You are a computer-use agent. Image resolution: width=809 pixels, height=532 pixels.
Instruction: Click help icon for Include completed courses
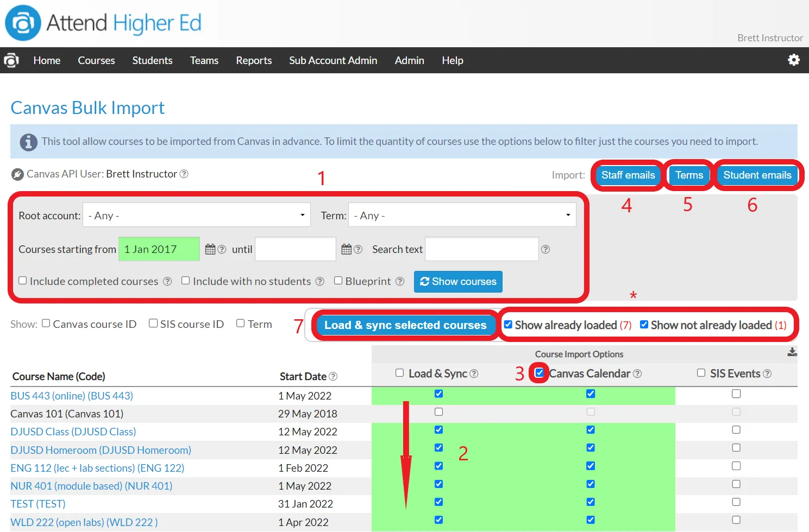pos(167,281)
